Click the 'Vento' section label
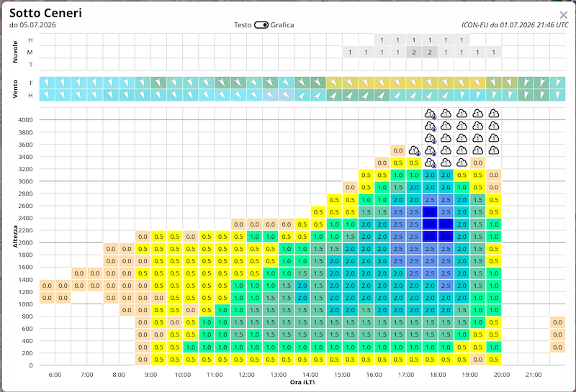The width and height of the screenshot is (576, 392). click(15, 88)
